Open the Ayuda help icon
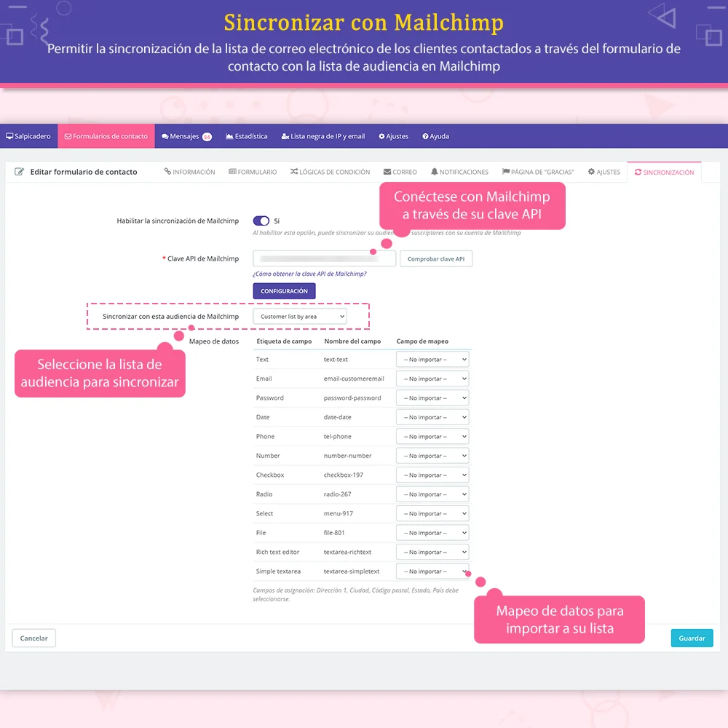The height and width of the screenshot is (728, 728). coord(424,136)
